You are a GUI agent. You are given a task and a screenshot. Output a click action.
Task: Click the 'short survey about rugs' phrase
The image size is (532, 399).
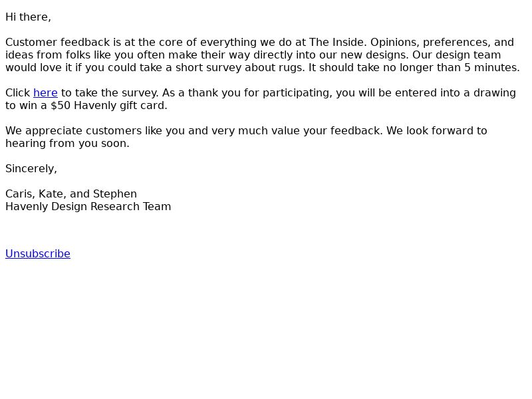pyautogui.click(x=239, y=68)
